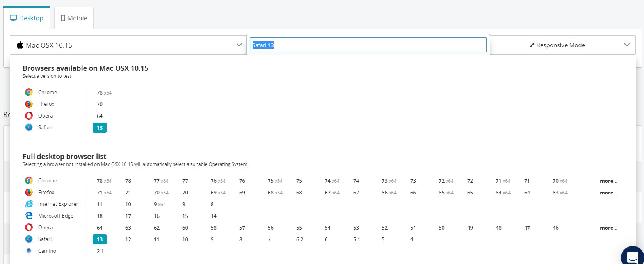Select Firefox 67 in full list
The height and width of the screenshot is (264, 644).
point(356,193)
